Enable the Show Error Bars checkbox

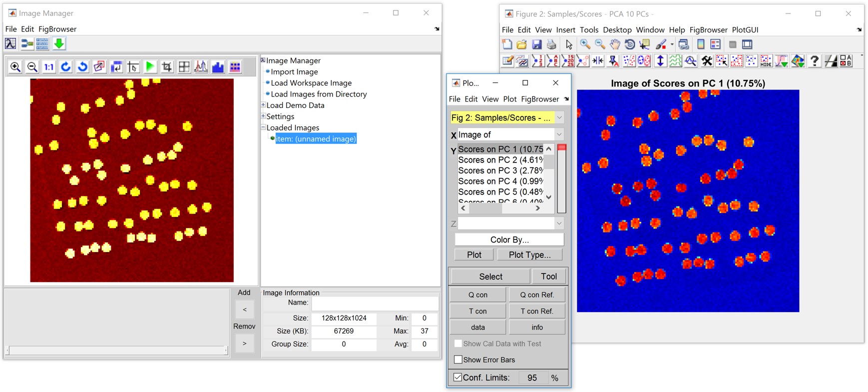[x=458, y=359]
